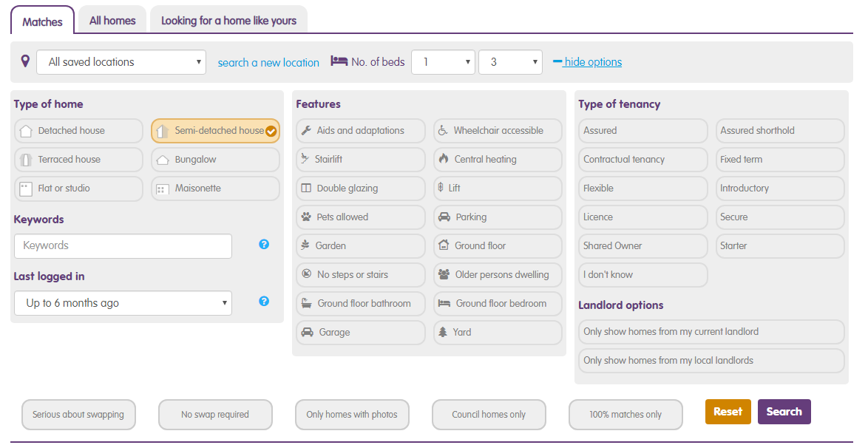Click the help icon beside Keywords field

coord(264,244)
